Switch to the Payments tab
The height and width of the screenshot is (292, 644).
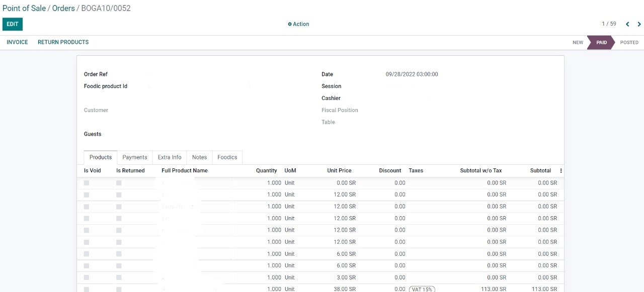pos(135,157)
